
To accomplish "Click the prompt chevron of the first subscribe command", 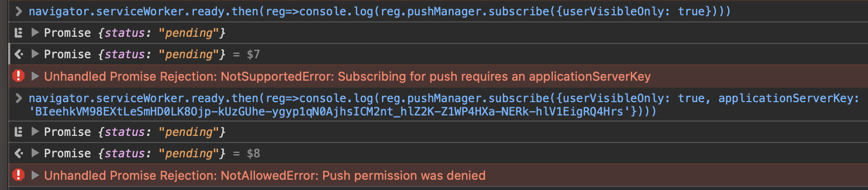I will click(x=18, y=11).
